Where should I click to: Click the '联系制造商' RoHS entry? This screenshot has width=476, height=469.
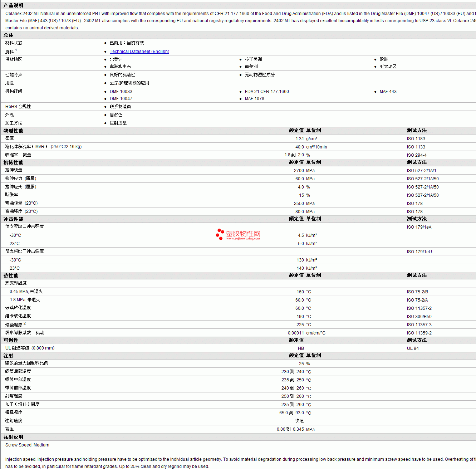click(120, 107)
